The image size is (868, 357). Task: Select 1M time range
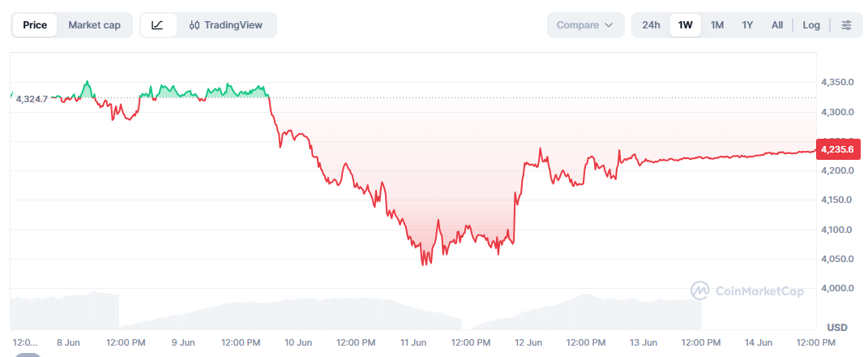(x=717, y=25)
